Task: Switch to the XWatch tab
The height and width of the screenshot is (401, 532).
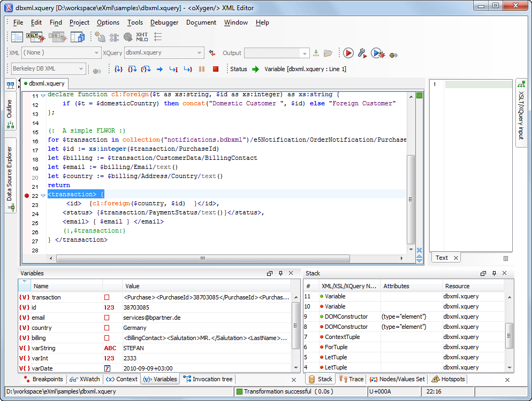Action: (85, 379)
